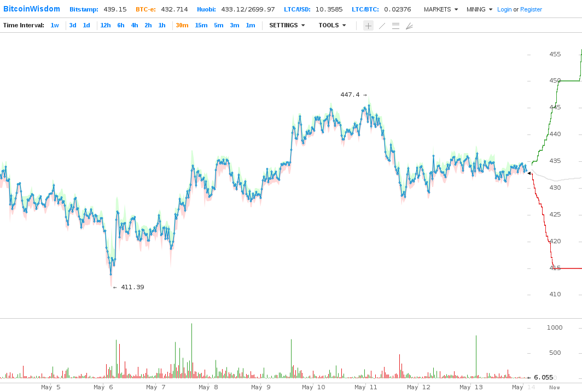582x392 pixels.
Task: Select the fan lines drawing tool
Action: [409, 26]
